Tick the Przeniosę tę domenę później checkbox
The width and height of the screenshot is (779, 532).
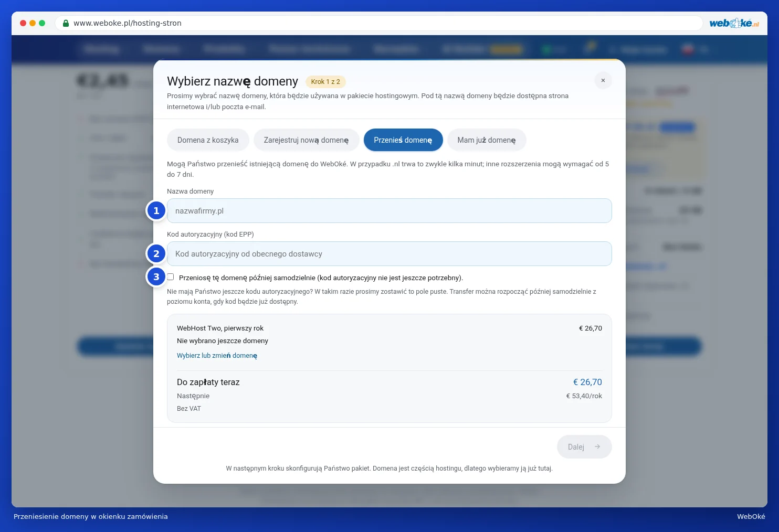pos(171,277)
